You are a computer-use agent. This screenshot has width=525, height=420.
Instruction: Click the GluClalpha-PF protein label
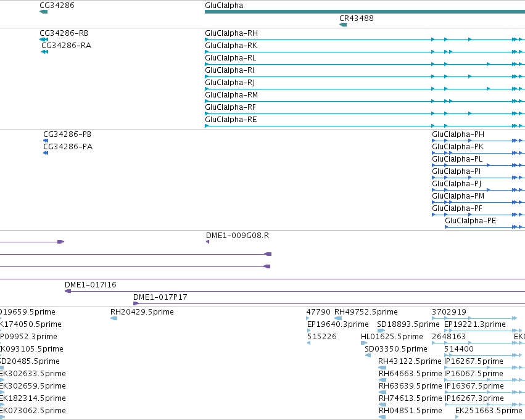[457, 208]
